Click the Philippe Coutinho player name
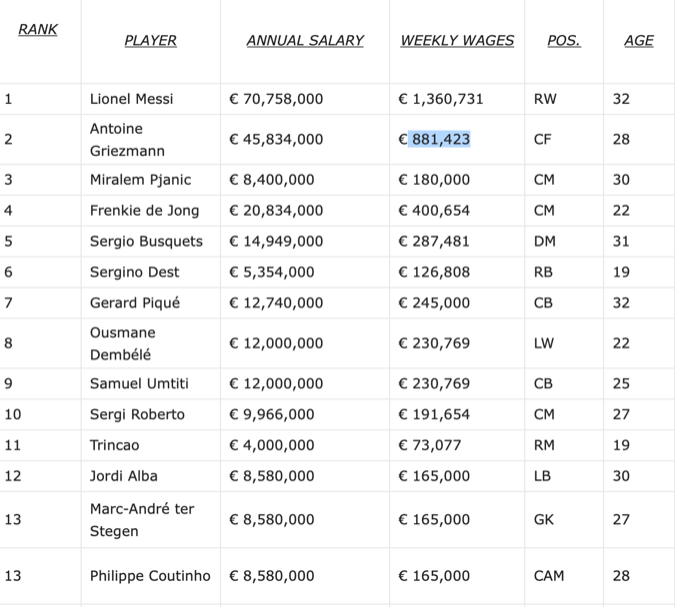The height and width of the screenshot is (607, 675). [151, 576]
